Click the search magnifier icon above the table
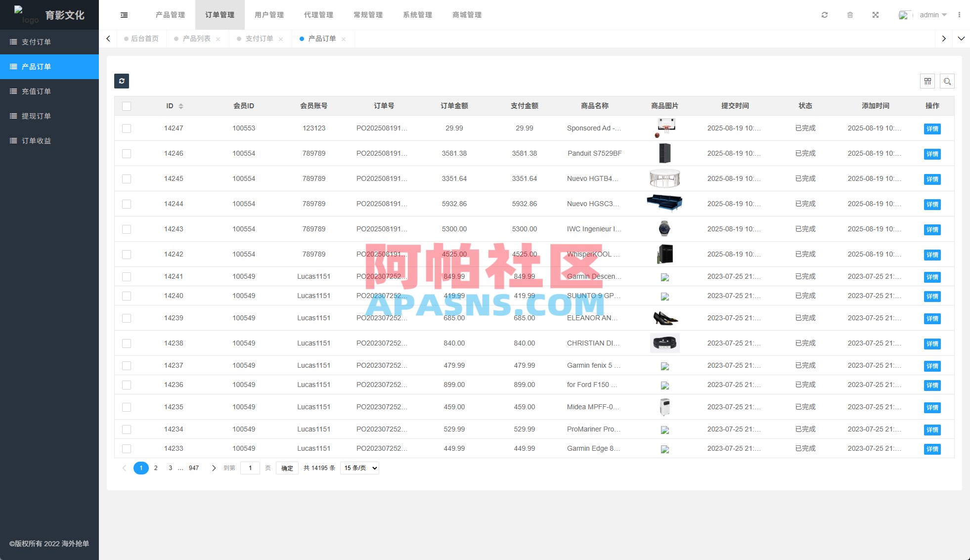 (947, 81)
